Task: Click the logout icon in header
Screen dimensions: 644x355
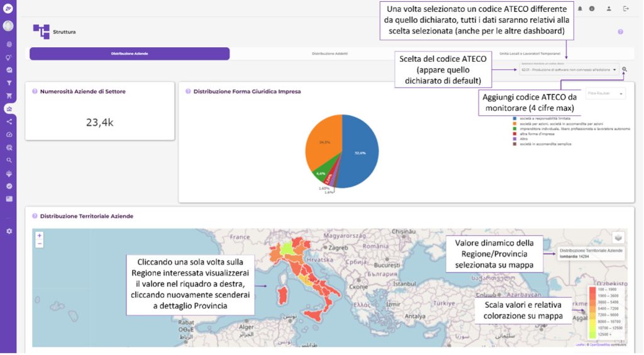Action: [626, 8]
